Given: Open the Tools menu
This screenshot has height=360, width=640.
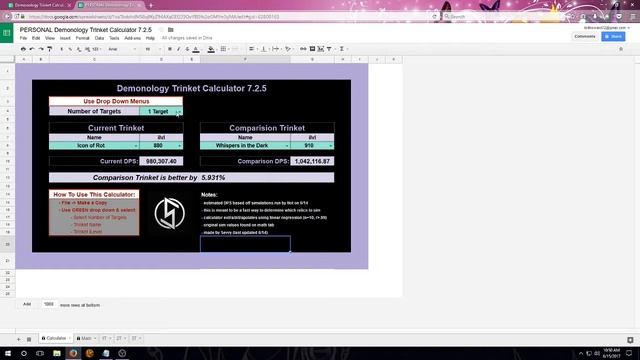Looking at the screenshot, I should (x=114, y=38).
